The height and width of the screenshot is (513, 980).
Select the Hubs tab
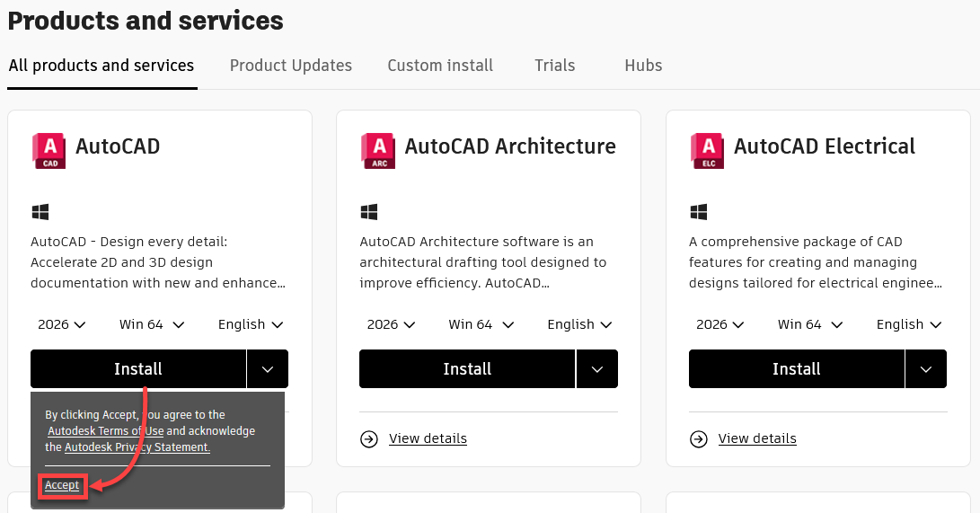(643, 66)
